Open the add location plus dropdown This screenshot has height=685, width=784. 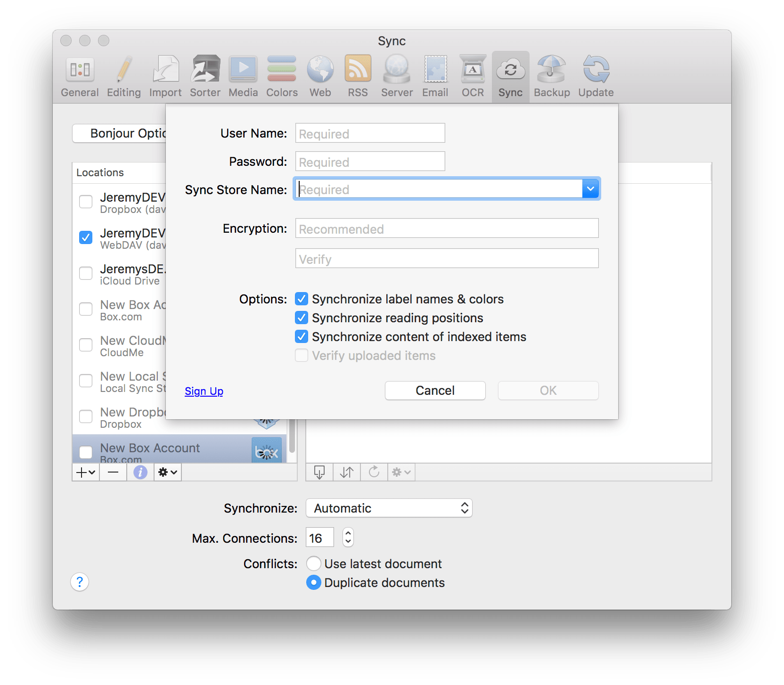pos(86,472)
